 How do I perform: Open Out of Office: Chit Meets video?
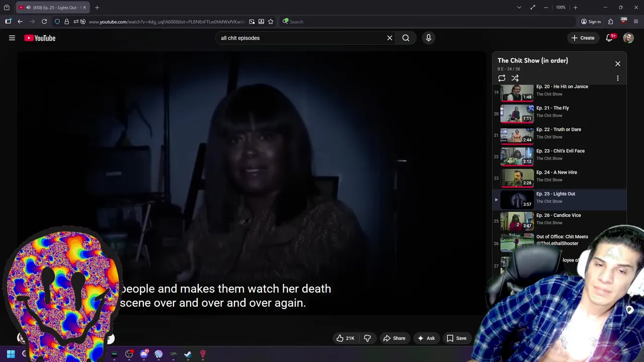pos(559,242)
